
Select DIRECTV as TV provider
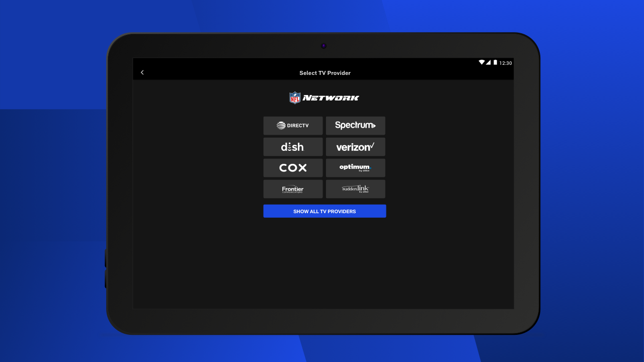point(293,126)
